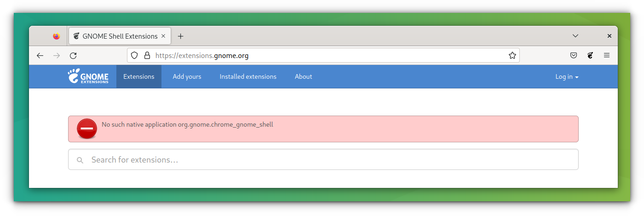Click the padlock site security icon
The image size is (644, 216).
(147, 55)
